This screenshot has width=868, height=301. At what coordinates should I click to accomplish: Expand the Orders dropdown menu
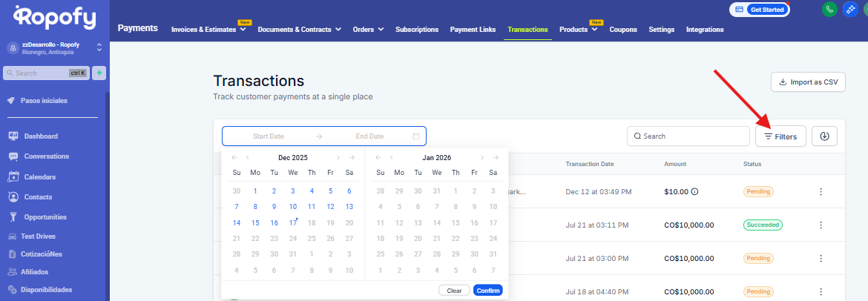click(368, 30)
